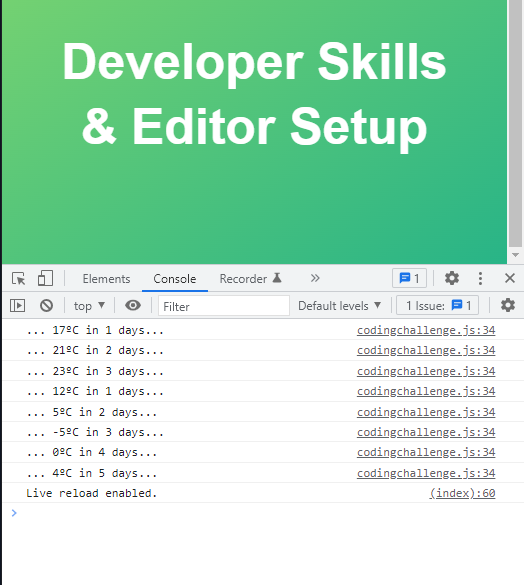Select the '21ºC in 2 days' log message
The image size is (524, 585).
(95, 350)
